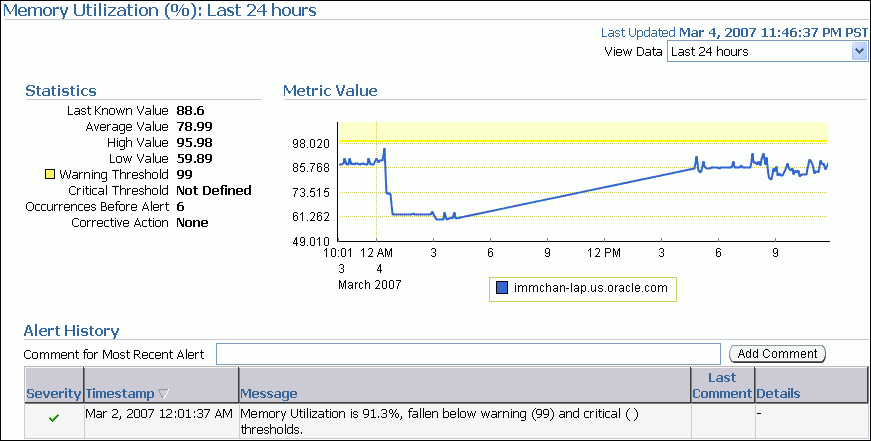Click the Timestamp sort descending arrow

[x=163, y=394]
